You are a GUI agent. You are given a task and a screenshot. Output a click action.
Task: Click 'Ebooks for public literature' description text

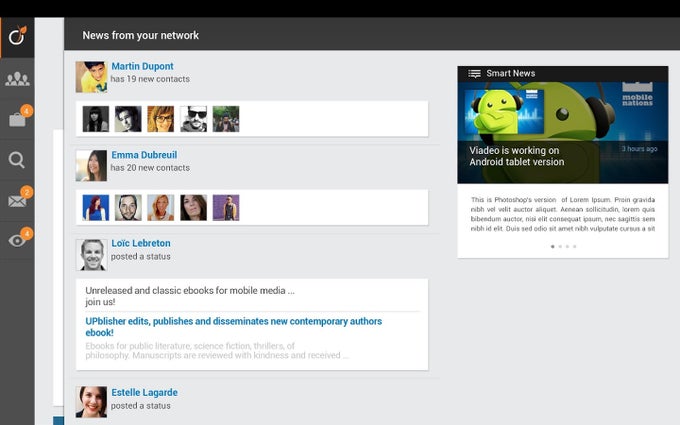(217, 350)
